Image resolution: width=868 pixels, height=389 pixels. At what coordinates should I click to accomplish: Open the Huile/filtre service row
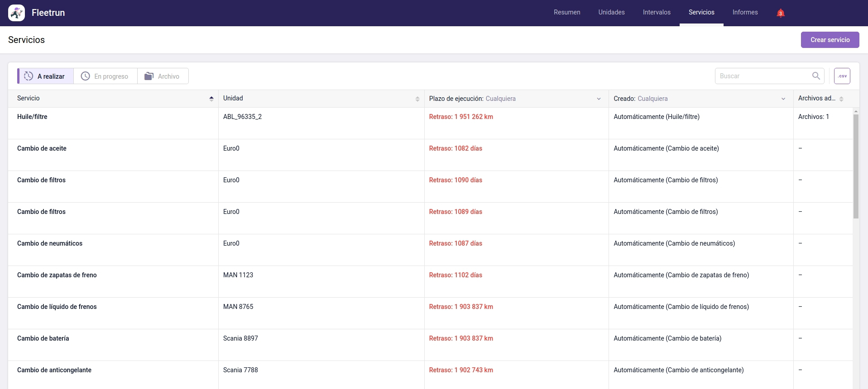pos(32,117)
